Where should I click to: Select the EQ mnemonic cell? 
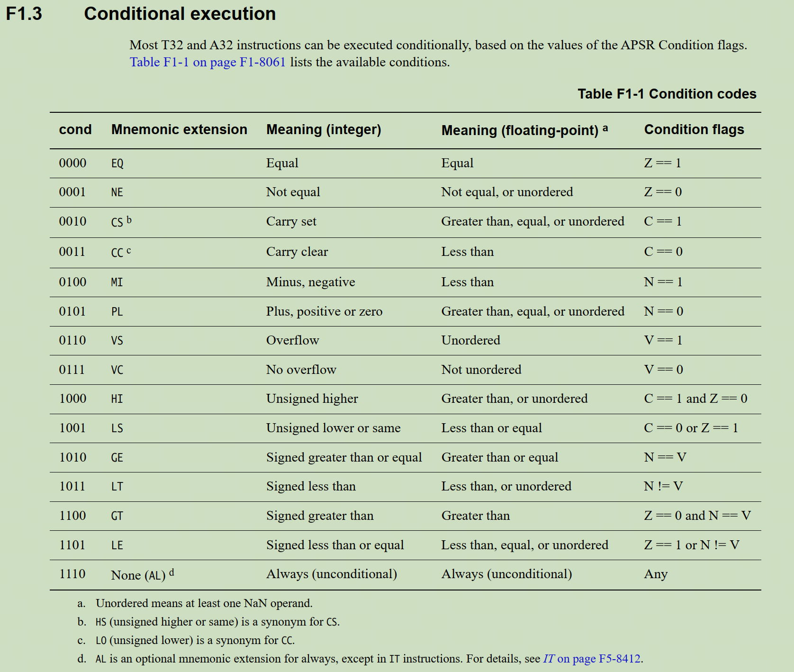pos(117,163)
